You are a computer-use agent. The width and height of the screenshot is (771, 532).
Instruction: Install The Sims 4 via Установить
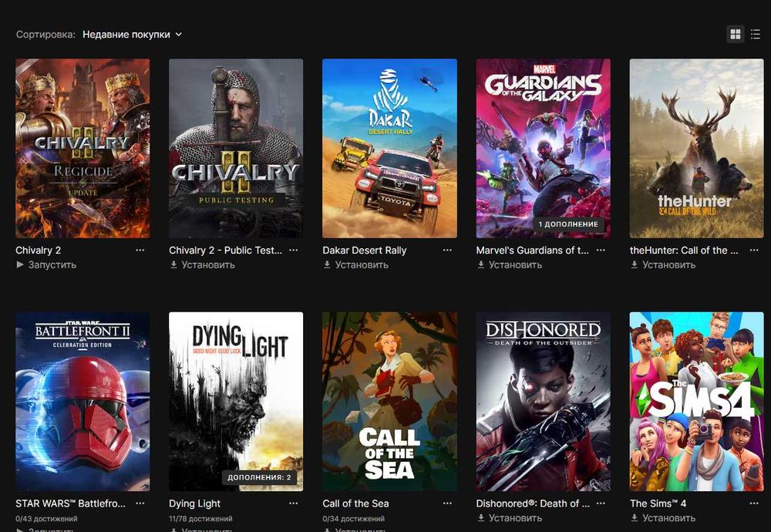click(663, 518)
